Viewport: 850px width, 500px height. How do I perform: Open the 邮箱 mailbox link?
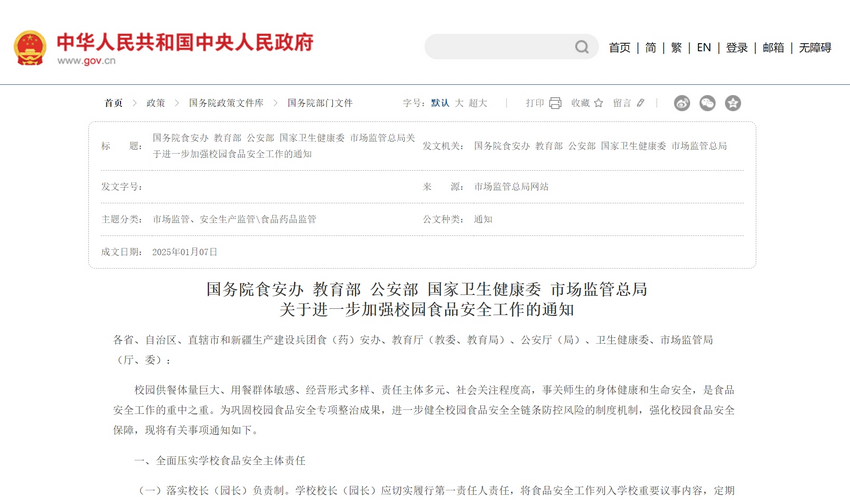[x=773, y=48]
